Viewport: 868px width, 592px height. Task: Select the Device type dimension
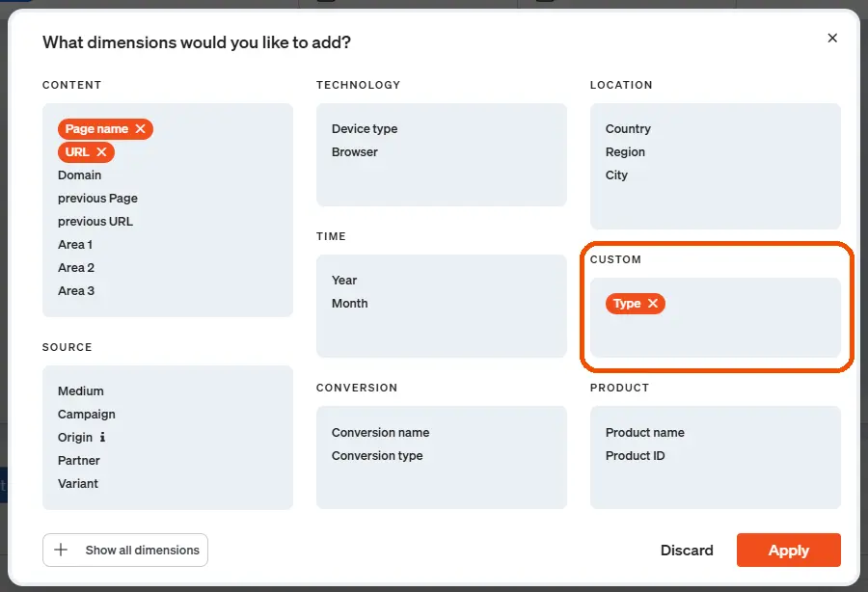tap(365, 129)
